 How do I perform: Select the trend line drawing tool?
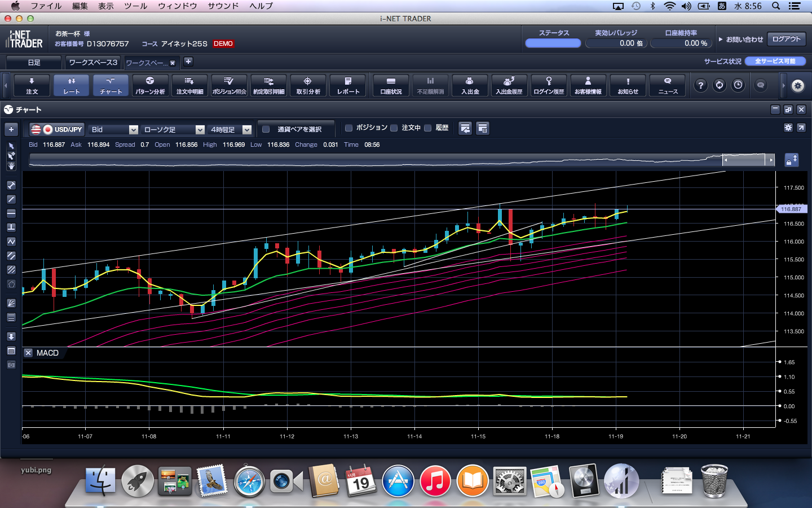11,199
